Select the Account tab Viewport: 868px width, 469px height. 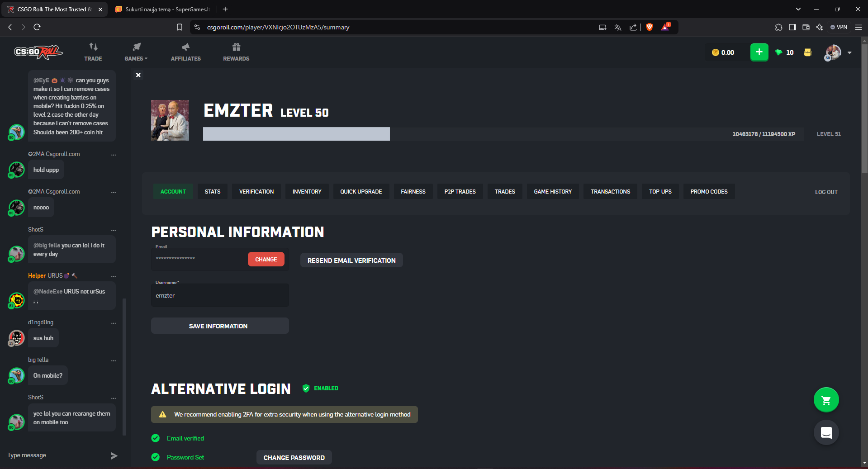[173, 192]
